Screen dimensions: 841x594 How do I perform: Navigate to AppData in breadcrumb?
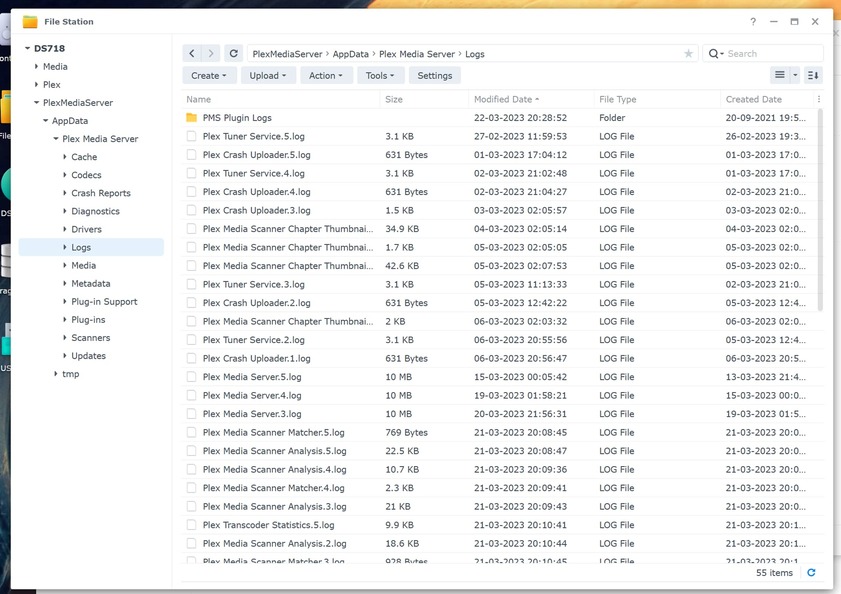click(351, 54)
